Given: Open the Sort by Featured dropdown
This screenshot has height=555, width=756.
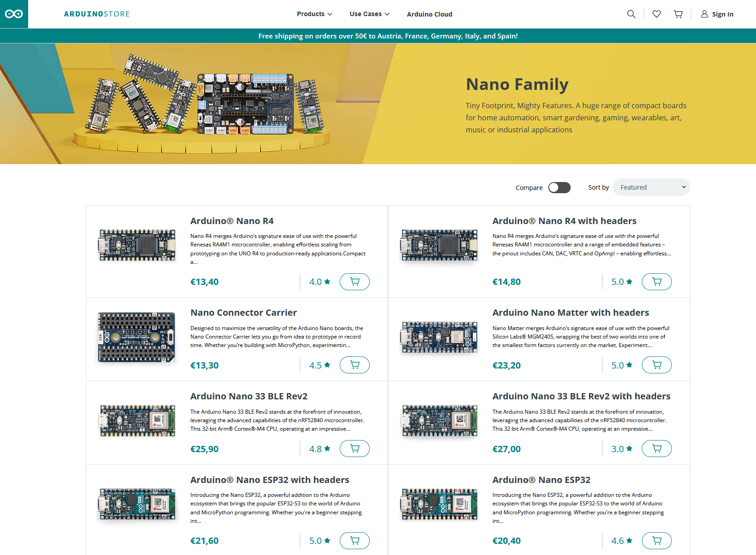Looking at the screenshot, I should click(651, 187).
